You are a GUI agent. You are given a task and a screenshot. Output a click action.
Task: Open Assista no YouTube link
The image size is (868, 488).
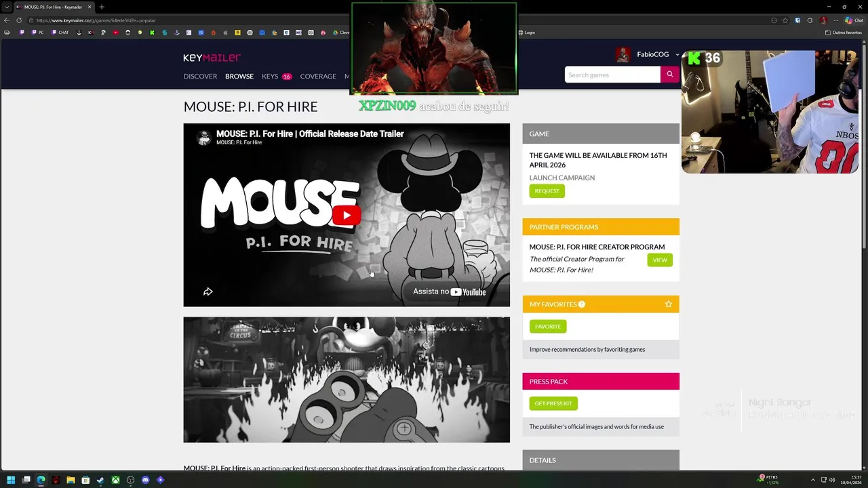(x=450, y=291)
